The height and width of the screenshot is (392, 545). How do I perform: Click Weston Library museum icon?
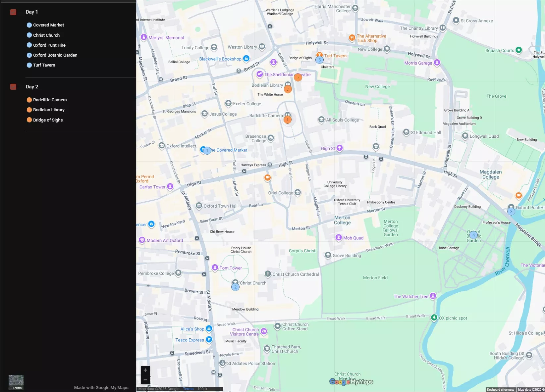point(262,47)
